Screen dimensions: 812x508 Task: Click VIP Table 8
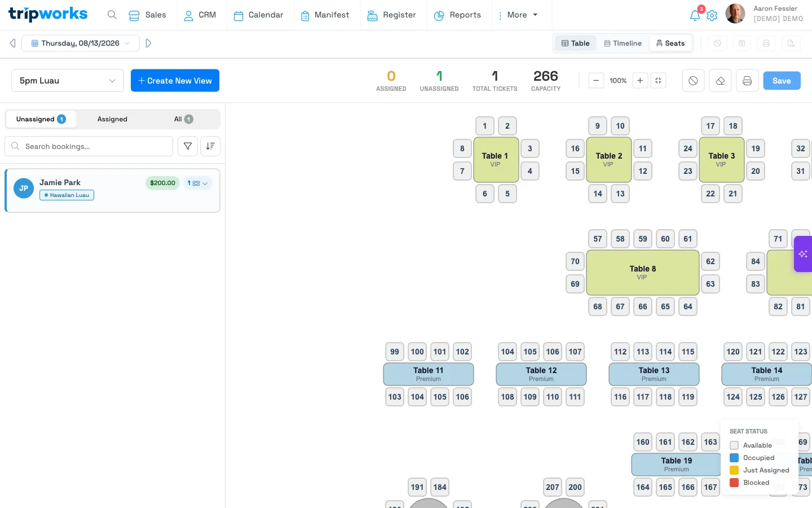pos(643,273)
